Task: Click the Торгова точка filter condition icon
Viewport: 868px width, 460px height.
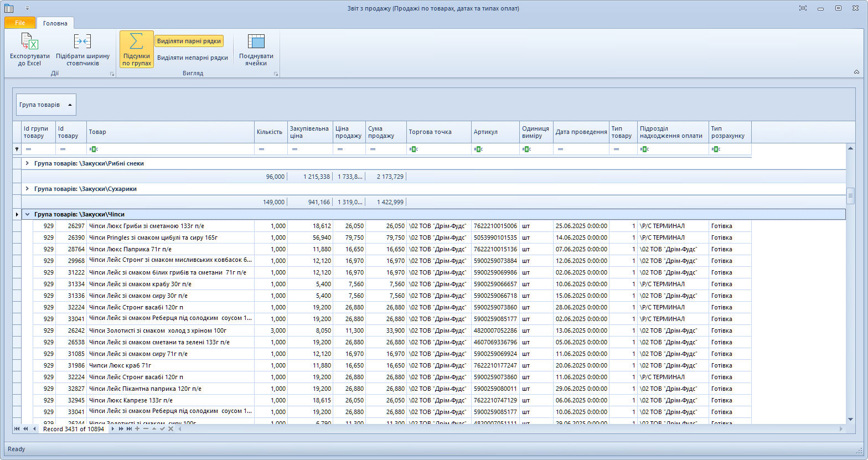Action: (x=413, y=149)
